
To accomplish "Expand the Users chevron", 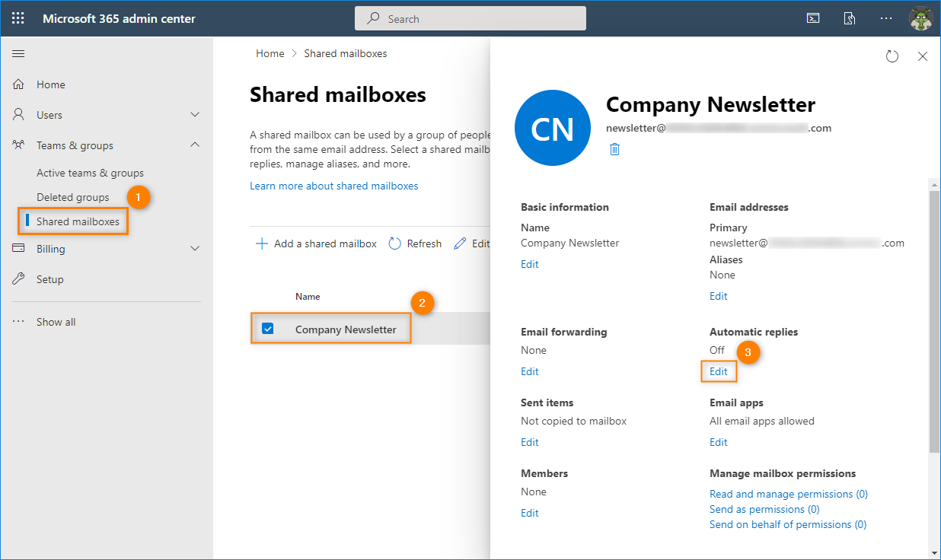I will [195, 115].
